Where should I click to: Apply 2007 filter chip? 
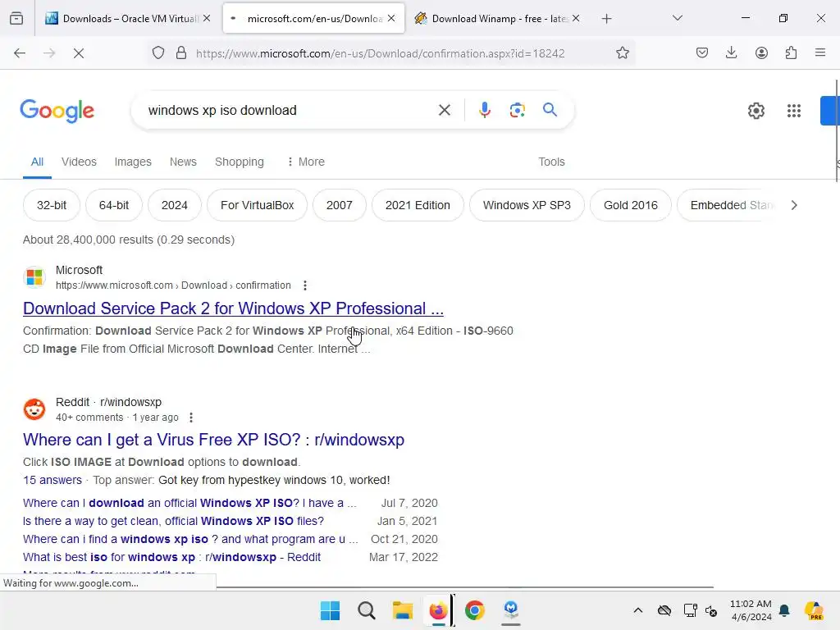point(339,205)
